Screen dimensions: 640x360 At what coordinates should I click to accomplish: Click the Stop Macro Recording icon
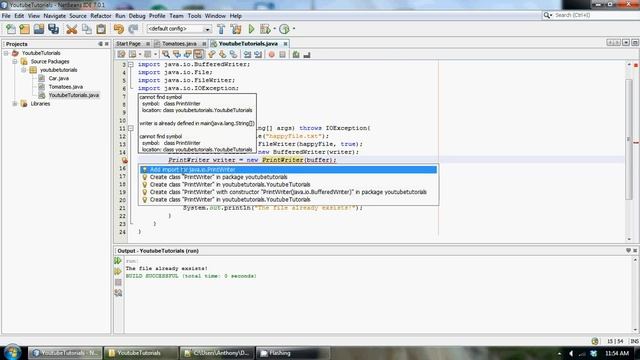(x=282, y=54)
